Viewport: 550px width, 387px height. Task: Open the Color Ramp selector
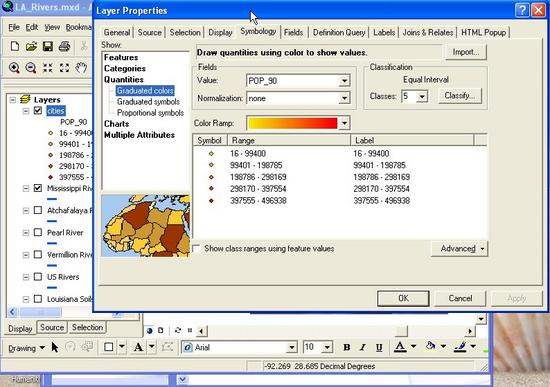click(x=344, y=123)
